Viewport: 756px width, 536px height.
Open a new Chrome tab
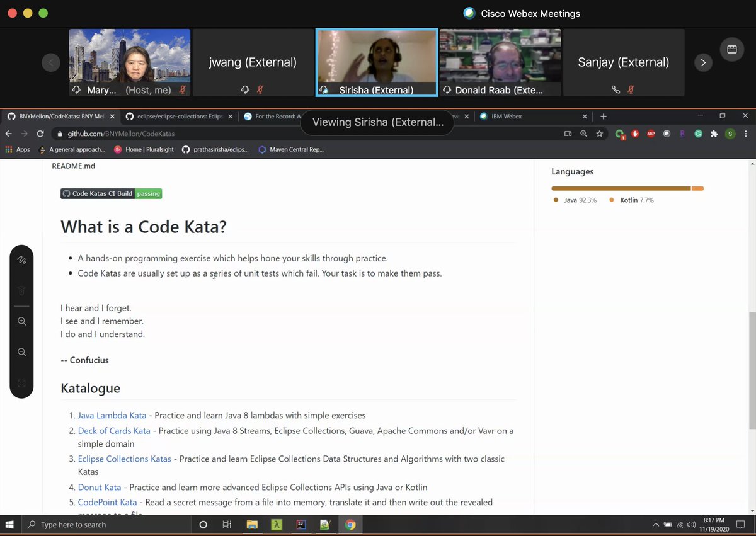coord(603,117)
